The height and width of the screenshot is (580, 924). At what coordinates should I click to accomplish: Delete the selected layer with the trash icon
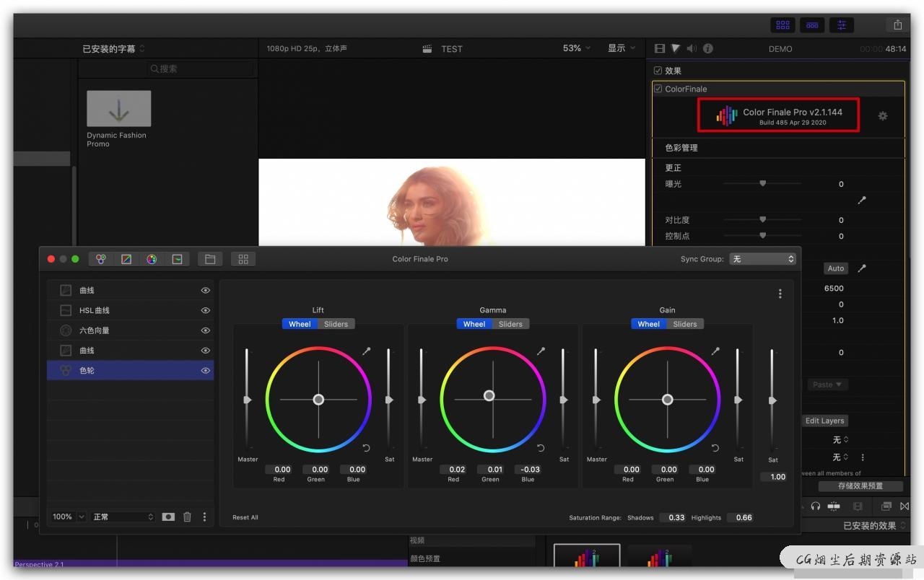[187, 517]
